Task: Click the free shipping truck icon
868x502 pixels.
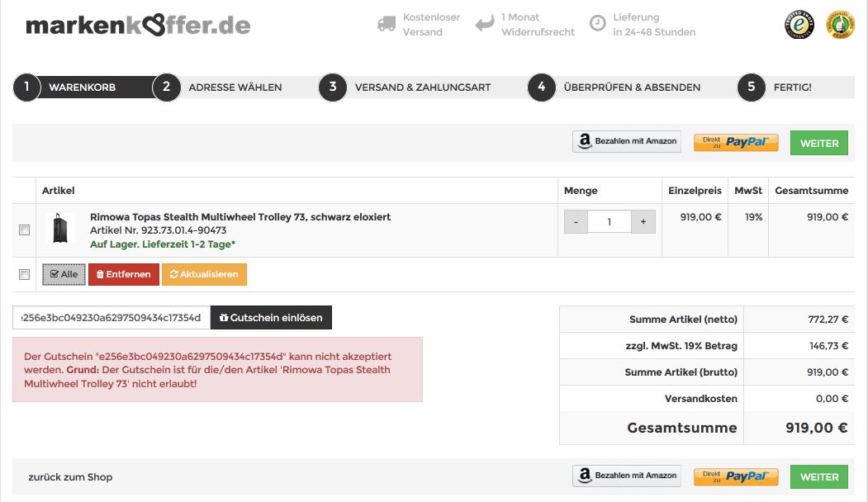Action: pyautogui.click(x=387, y=24)
